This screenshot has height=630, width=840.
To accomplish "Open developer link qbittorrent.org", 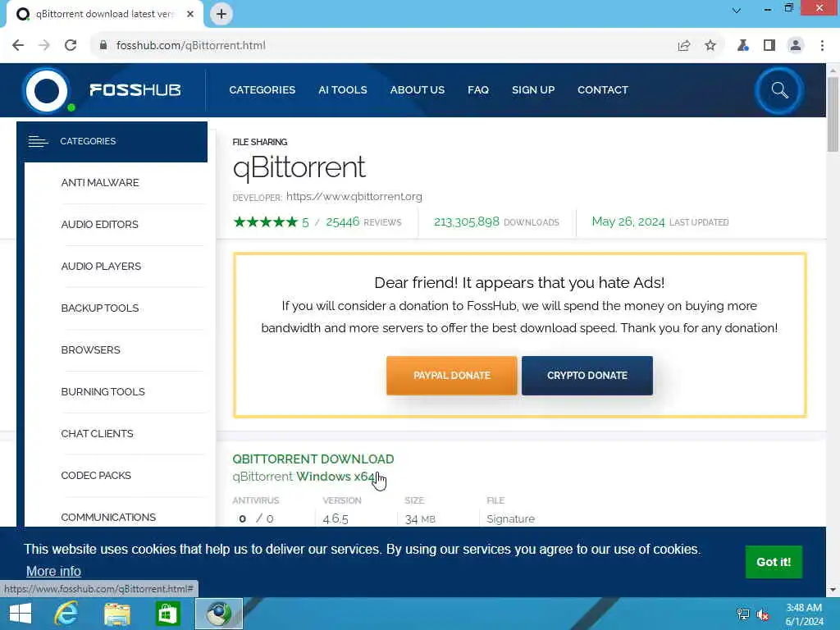I will click(x=354, y=197).
